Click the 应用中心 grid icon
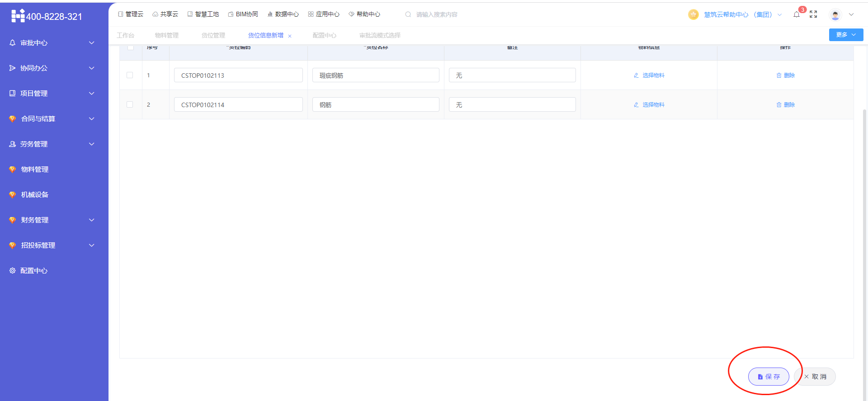868x401 pixels. (311, 14)
